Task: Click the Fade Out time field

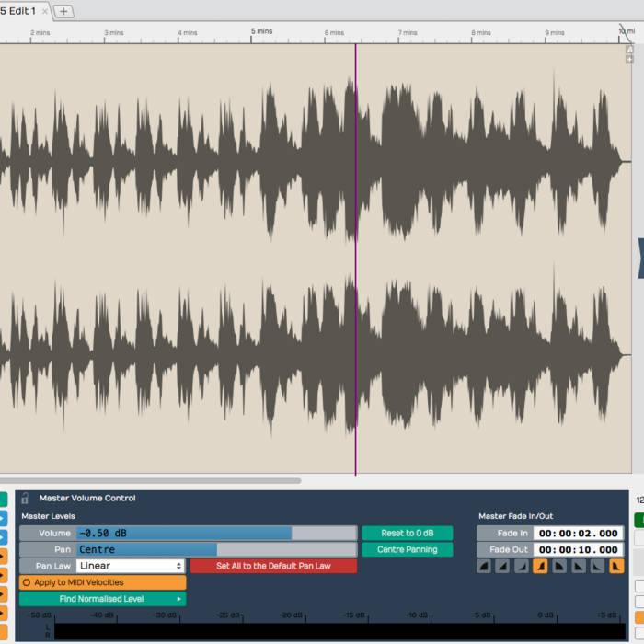Action: pyautogui.click(x=578, y=549)
